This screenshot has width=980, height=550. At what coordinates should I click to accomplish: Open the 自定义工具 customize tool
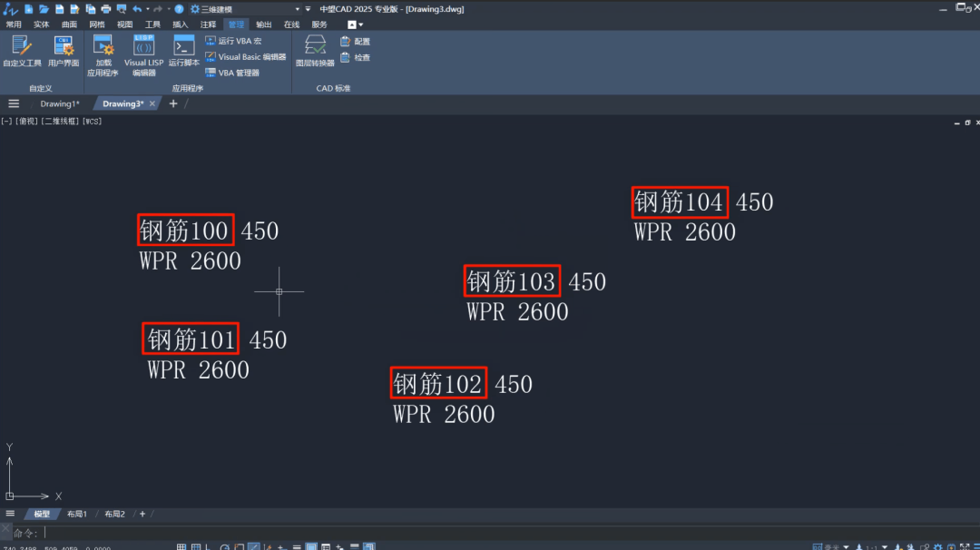22,51
